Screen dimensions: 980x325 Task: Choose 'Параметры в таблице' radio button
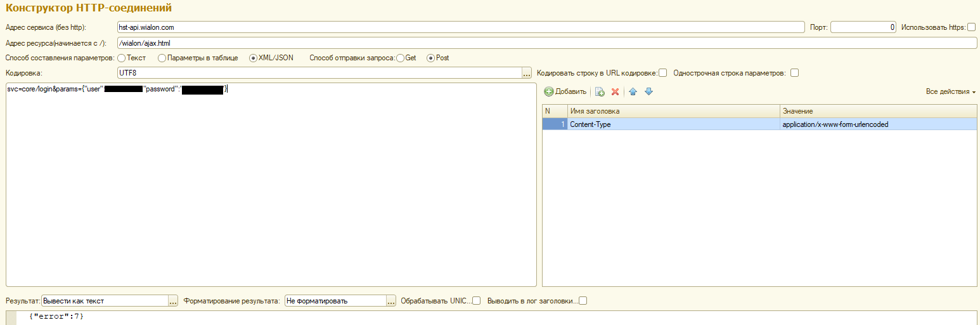pyautogui.click(x=162, y=58)
